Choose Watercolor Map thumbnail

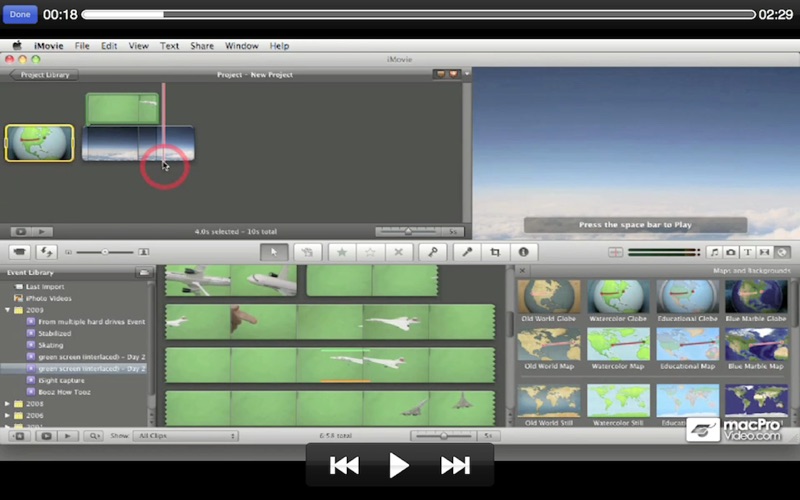pyautogui.click(x=618, y=344)
